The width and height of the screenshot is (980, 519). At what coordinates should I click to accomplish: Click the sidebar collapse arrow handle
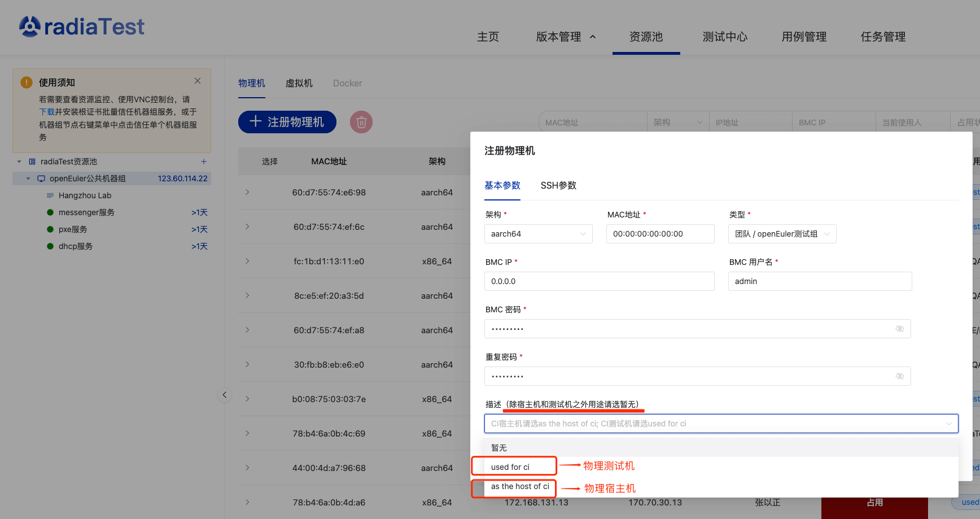pos(225,395)
